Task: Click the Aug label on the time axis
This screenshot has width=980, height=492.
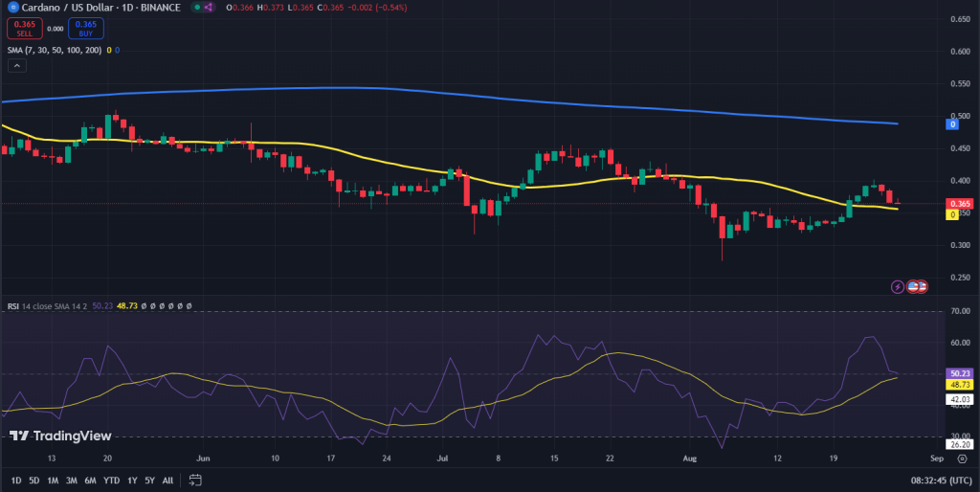Action: [690, 458]
